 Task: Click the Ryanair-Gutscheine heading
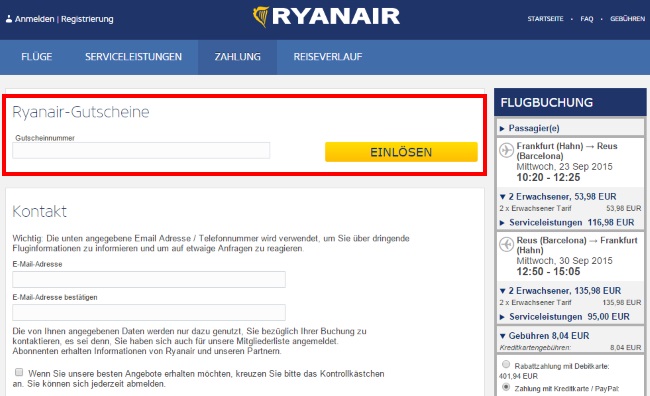[x=80, y=112]
